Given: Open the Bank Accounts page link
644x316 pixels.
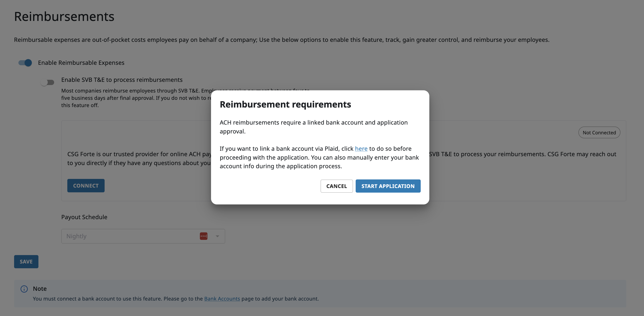Looking at the screenshot, I should (x=222, y=299).
